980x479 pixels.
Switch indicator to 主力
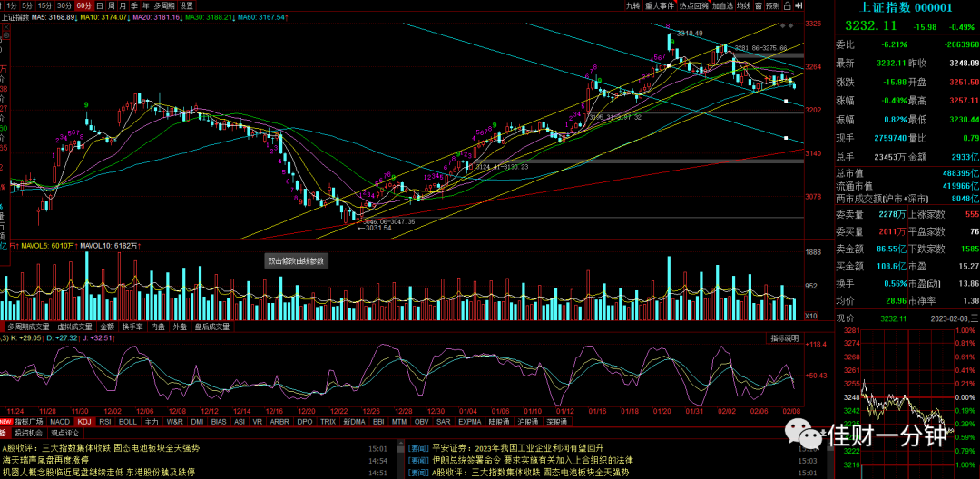[x=152, y=422]
